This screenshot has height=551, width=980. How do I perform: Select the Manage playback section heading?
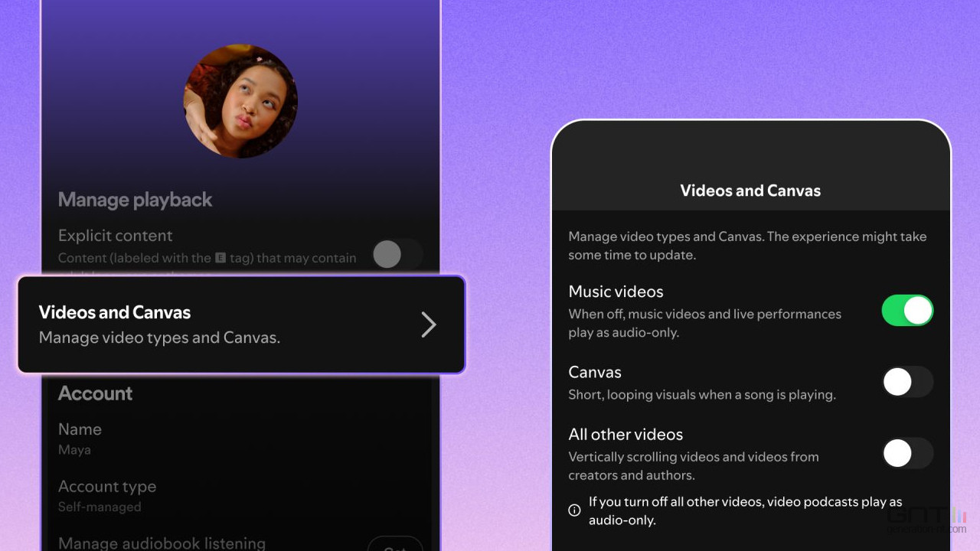click(136, 200)
